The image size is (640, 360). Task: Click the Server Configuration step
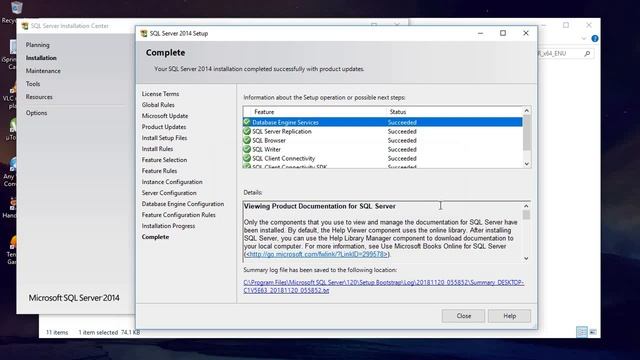click(x=169, y=193)
